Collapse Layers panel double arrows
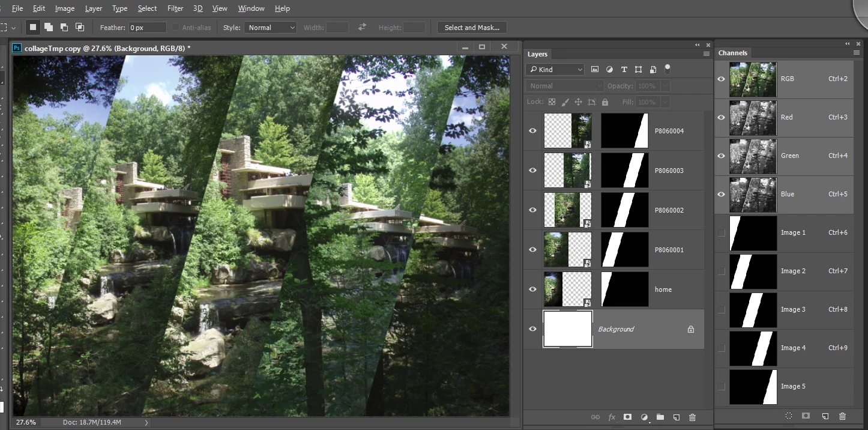 coord(698,45)
